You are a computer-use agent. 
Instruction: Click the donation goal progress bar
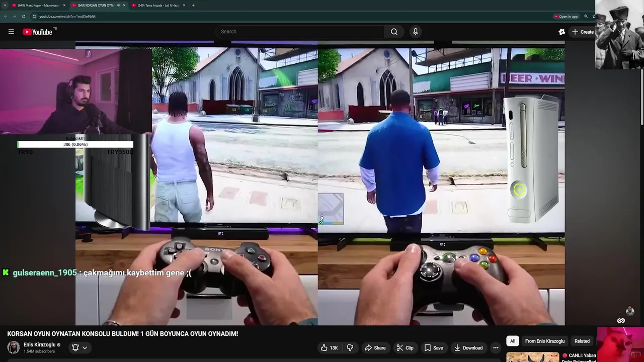point(75,144)
